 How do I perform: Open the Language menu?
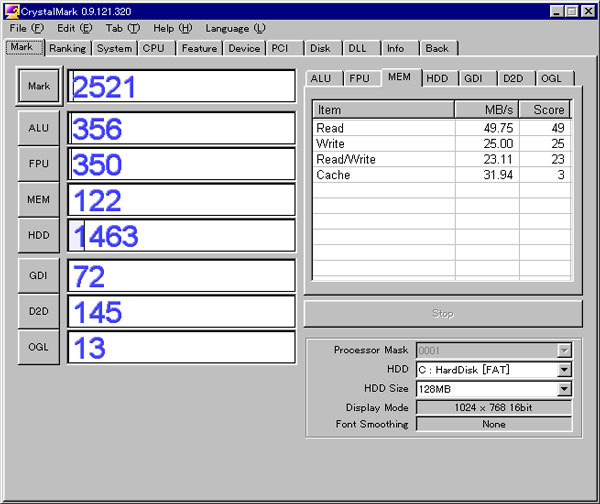pyautogui.click(x=235, y=28)
